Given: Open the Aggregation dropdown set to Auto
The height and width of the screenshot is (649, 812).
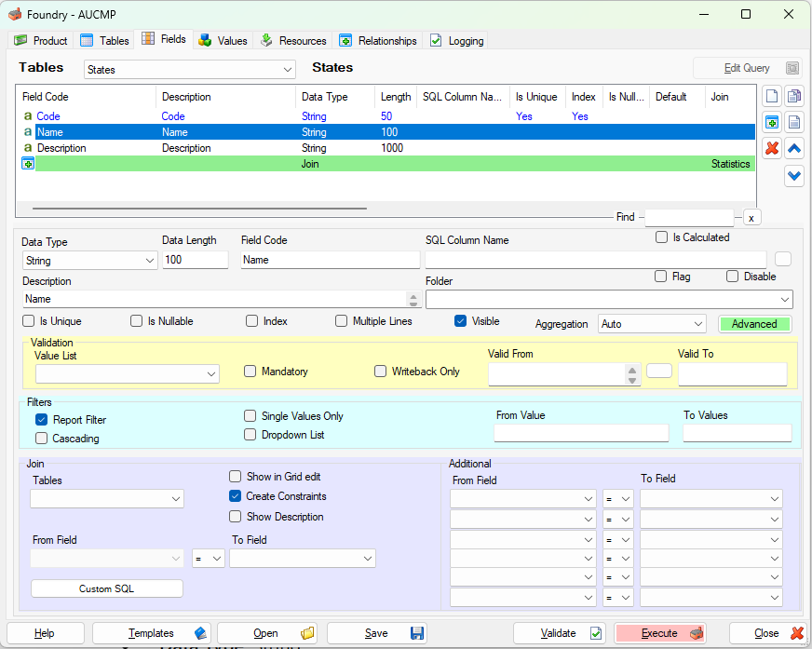Looking at the screenshot, I should click(652, 324).
